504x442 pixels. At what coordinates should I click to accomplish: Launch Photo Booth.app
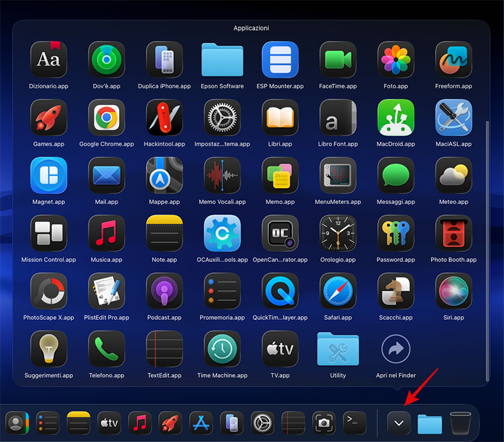[x=454, y=233]
